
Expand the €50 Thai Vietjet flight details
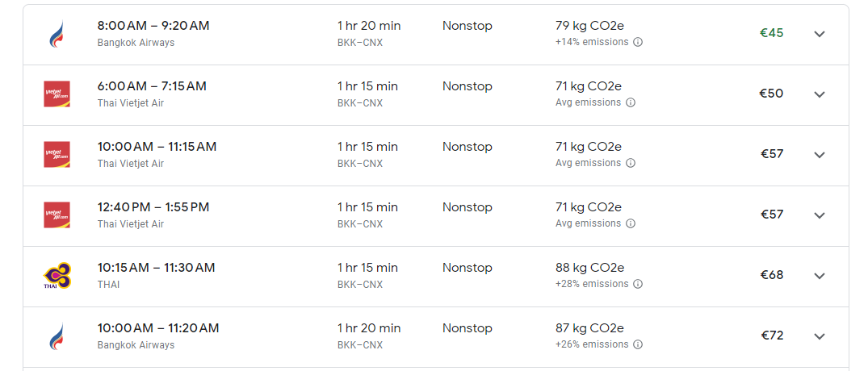(x=820, y=94)
